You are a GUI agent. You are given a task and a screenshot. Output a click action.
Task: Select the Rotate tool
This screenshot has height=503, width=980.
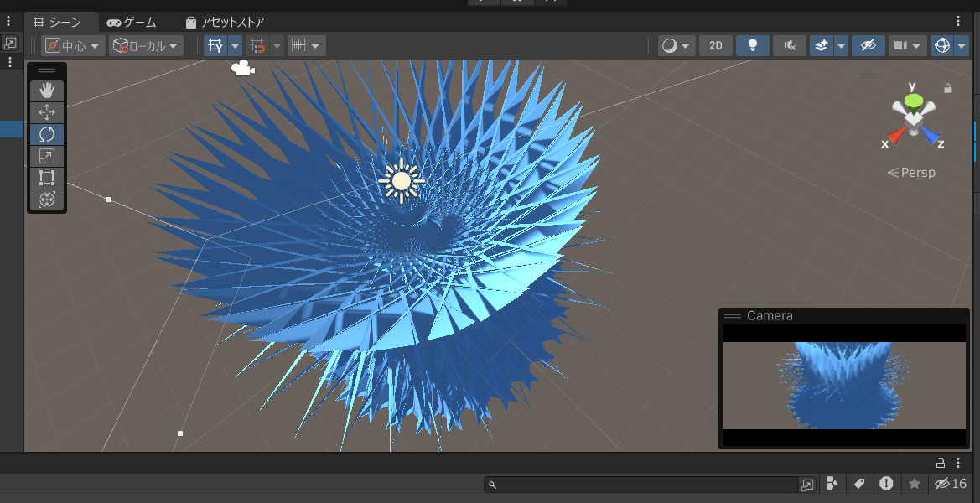47,134
